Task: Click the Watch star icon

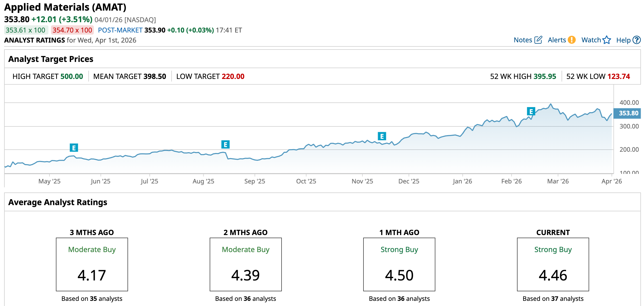Action: (607, 40)
